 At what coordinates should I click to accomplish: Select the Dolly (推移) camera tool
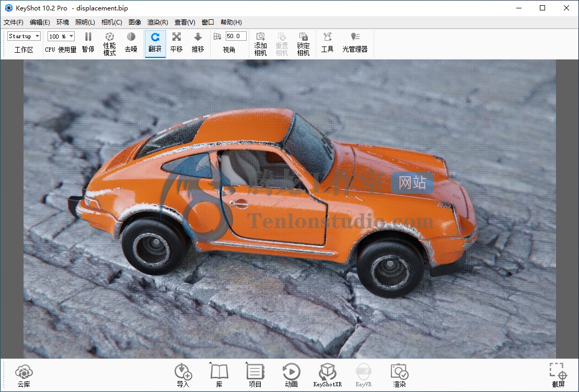coord(198,43)
